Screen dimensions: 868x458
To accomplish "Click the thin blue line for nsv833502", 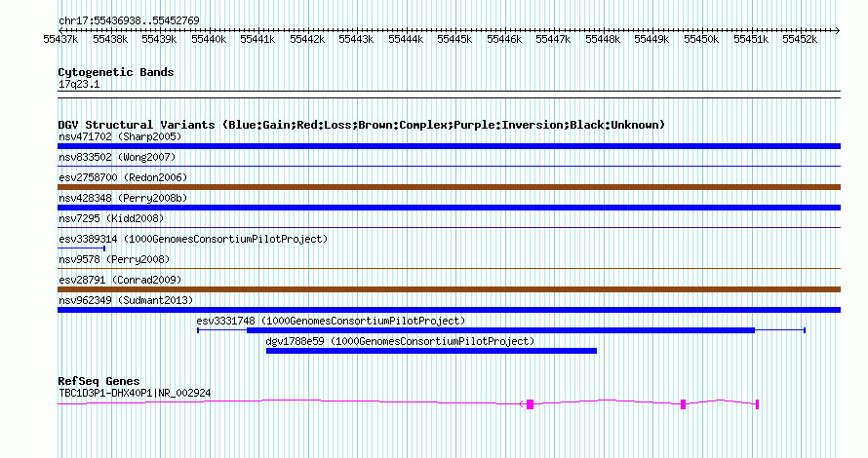I will click(449, 166).
